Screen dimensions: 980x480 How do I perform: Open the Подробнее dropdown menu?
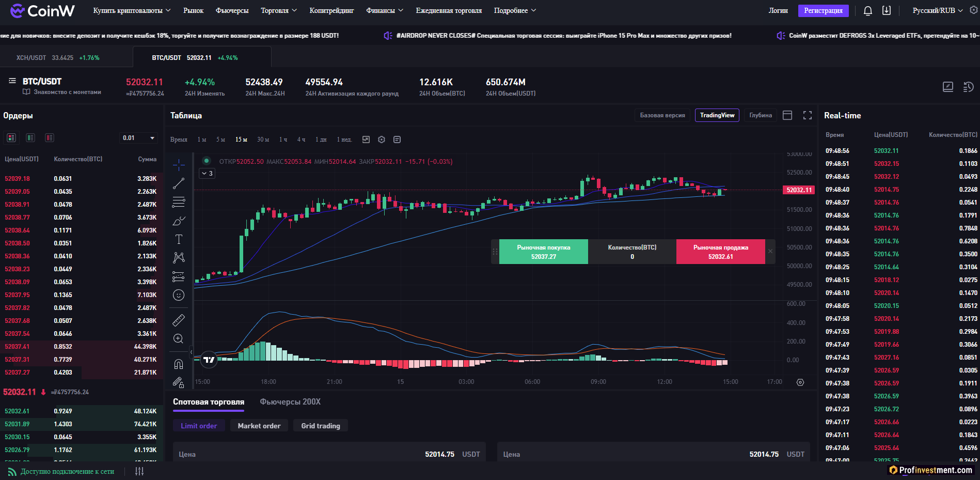[x=515, y=10]
